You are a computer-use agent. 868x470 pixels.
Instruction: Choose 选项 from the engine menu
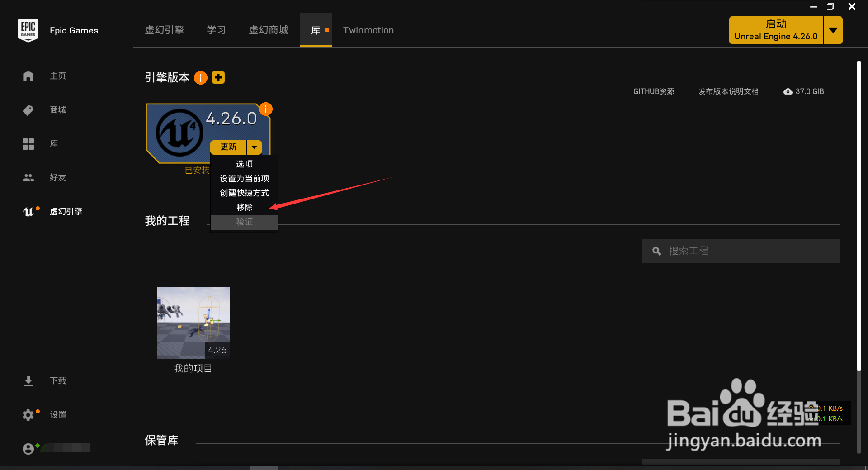tap(244, 164)
